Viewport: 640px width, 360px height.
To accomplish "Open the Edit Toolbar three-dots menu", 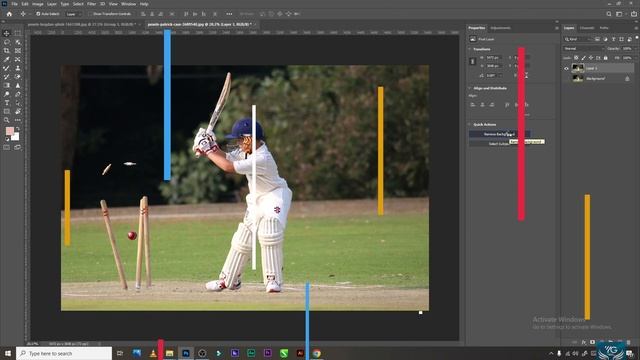I will [x=18, y=120].
